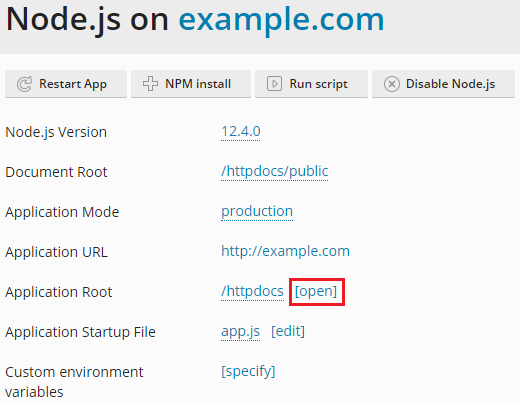Change the Node.js version 12.4.0

point(241,131)
